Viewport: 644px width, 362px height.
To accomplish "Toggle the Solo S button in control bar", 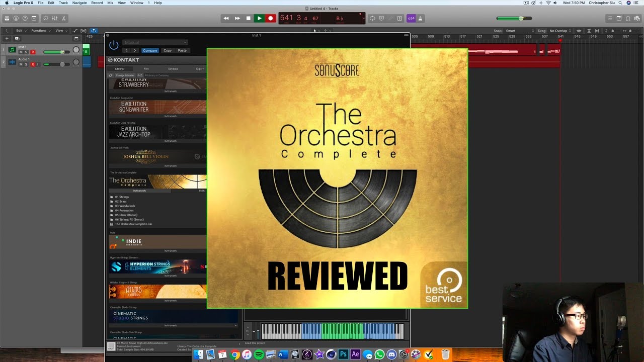I will point(399,18).
